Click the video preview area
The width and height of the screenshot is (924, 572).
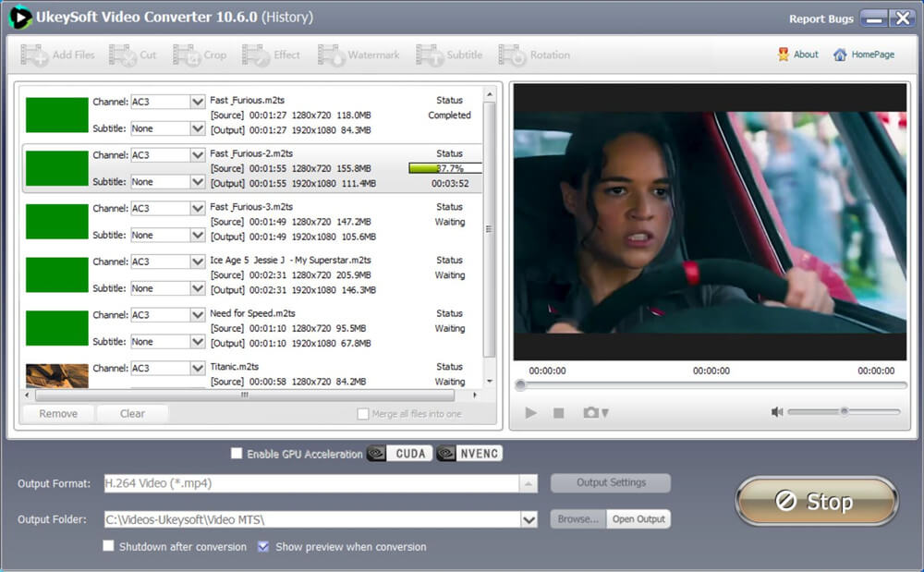(x=710, y=222)
